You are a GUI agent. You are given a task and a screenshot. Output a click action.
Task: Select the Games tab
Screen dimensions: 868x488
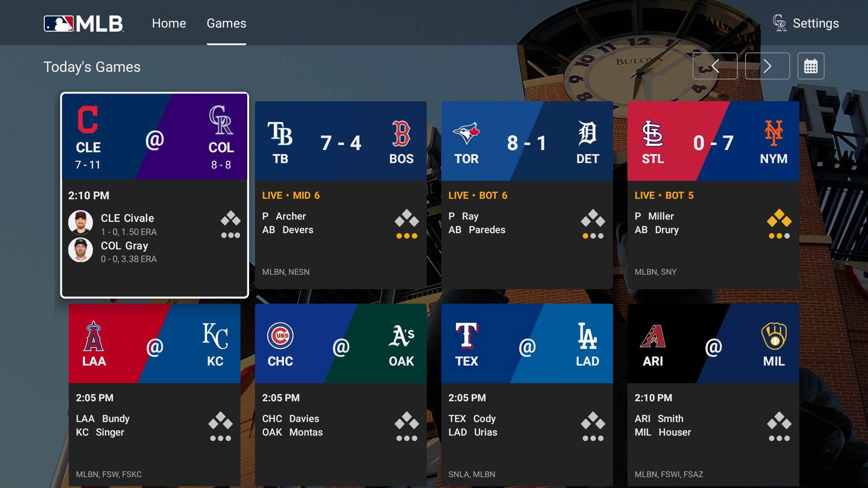coord(226,23)
